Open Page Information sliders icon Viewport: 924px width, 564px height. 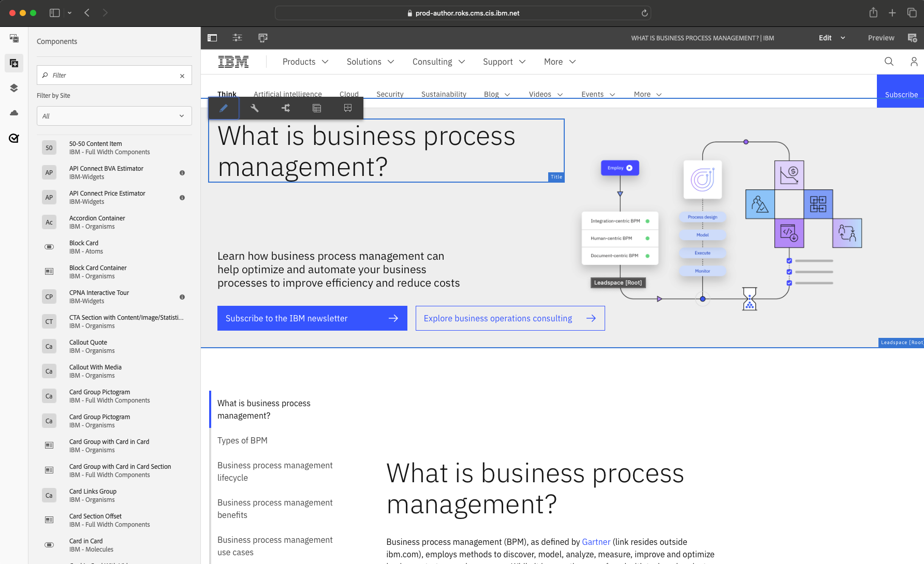[x=238, y=38]
